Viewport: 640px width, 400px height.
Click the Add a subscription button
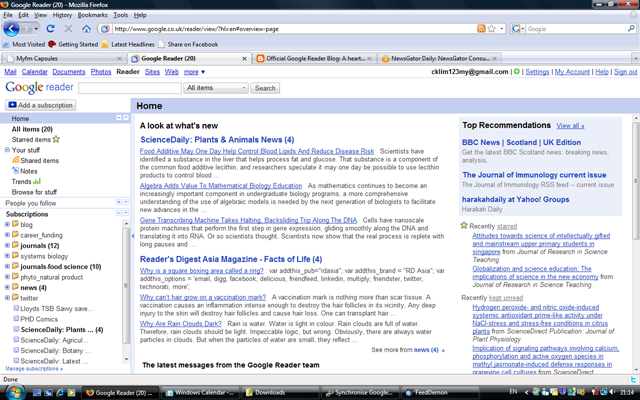(x=41, y=105)
